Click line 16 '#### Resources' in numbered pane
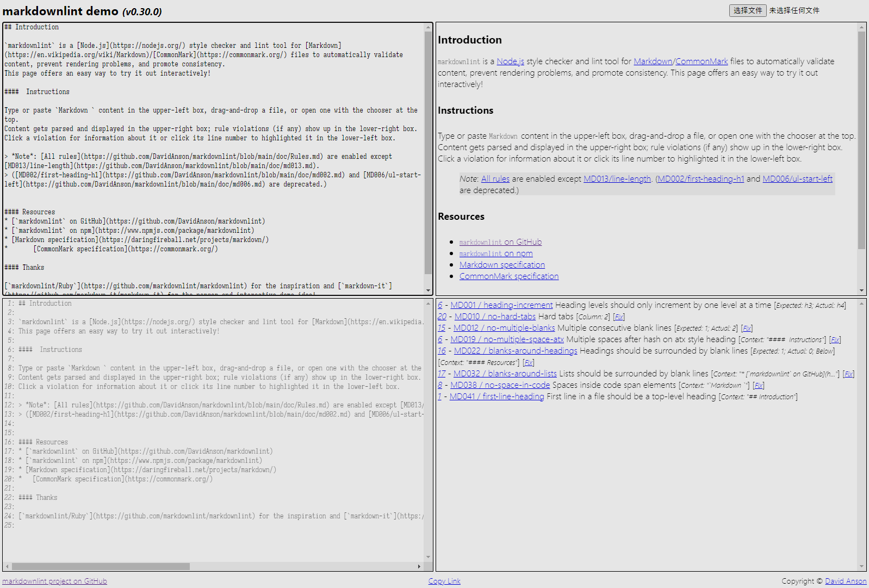 pyautogui.click(x=43, y=442)
